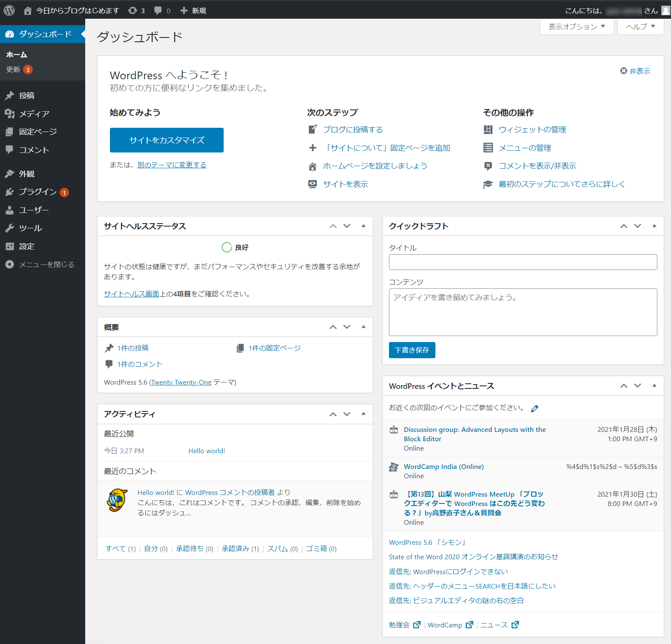This screenshot has width=671, height=644.
Task: Open the site home icon in admin bar
Action: tap(27, 11)
